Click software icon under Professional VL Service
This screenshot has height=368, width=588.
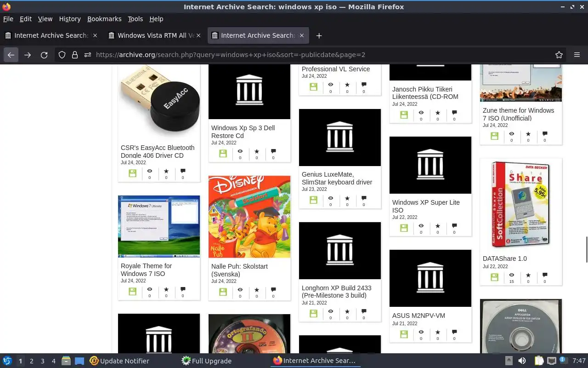tap(313, 86)
